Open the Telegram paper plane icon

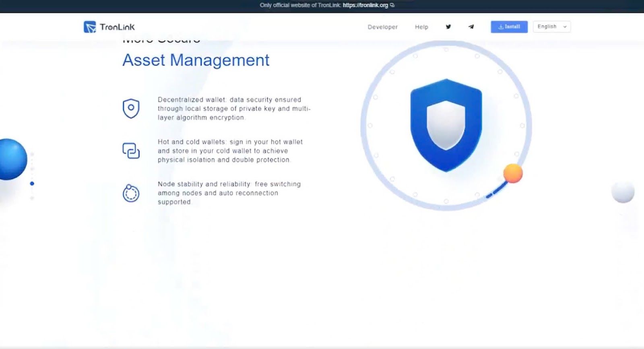(x=471, y=27)
